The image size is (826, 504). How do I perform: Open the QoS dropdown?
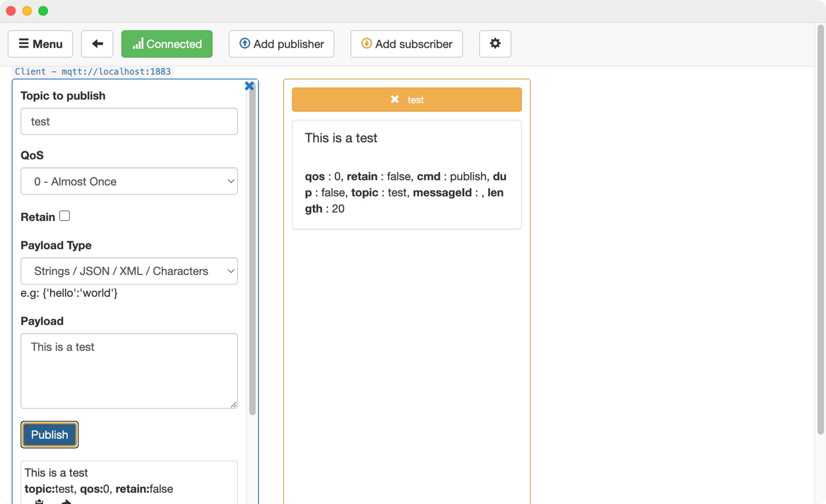pos(129,181)
